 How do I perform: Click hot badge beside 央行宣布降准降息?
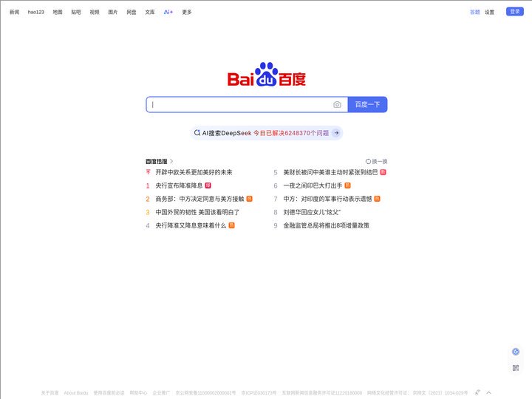pyautogui.click(x=208, y=185)
